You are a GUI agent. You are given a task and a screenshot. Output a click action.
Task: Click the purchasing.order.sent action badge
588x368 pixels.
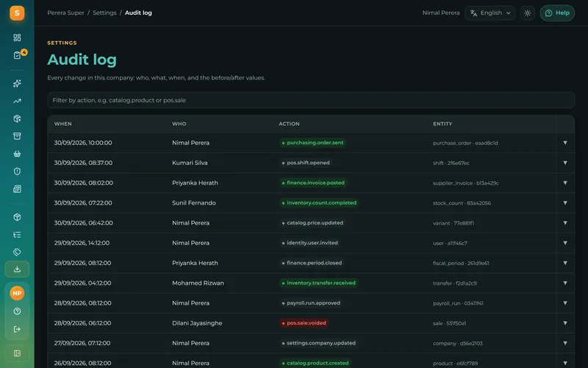tap(312, 143)
